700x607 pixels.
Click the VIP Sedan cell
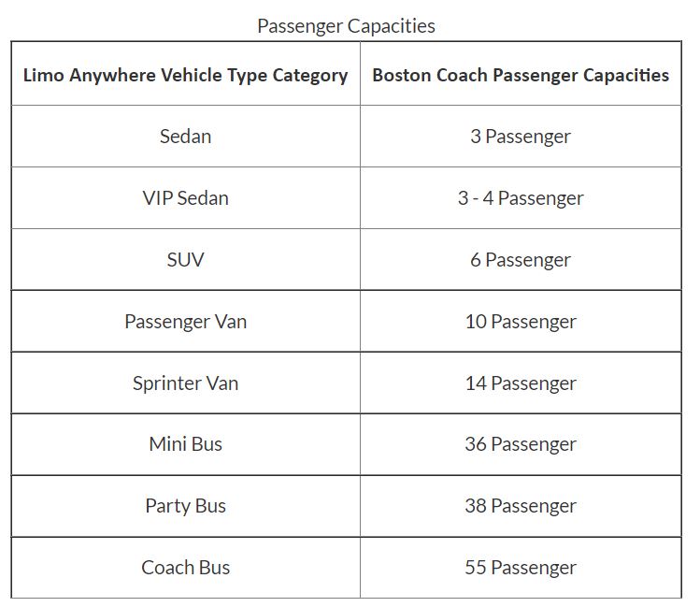click(x=185, y=198)
